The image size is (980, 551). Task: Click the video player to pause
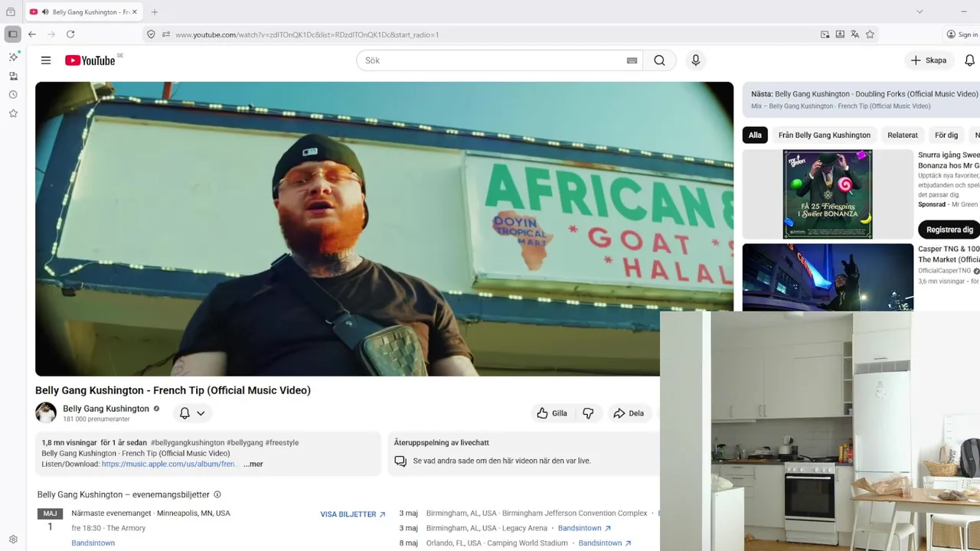tap(384, 229)
